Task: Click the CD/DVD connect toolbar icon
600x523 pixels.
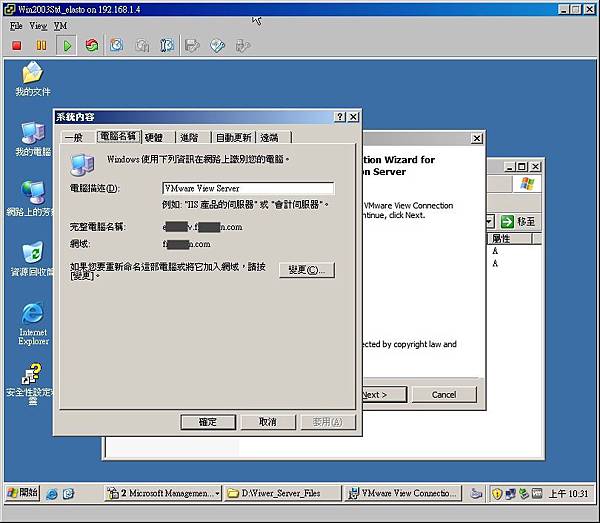Action: tap(217, 46)
